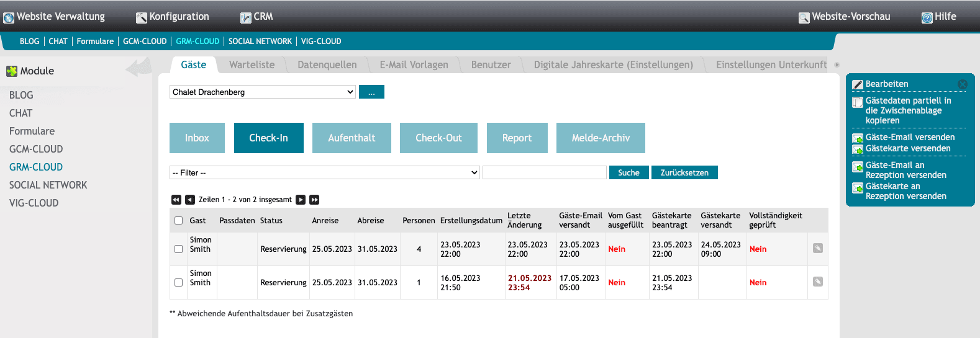Open the Chalet Drachenberg dropdown

point(263,92)
